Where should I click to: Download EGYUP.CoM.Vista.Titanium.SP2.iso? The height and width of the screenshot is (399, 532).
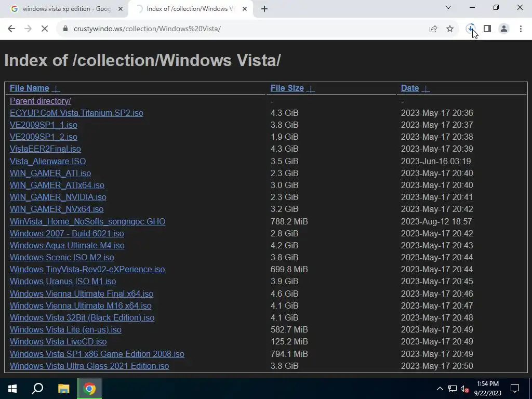coord(76,113)
